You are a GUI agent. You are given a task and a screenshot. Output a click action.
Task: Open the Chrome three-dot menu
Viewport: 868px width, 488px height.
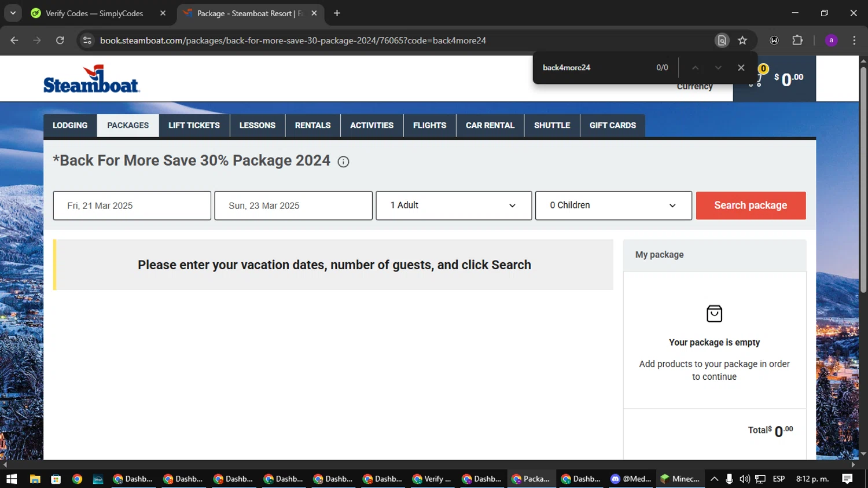[x=854, y=41]
